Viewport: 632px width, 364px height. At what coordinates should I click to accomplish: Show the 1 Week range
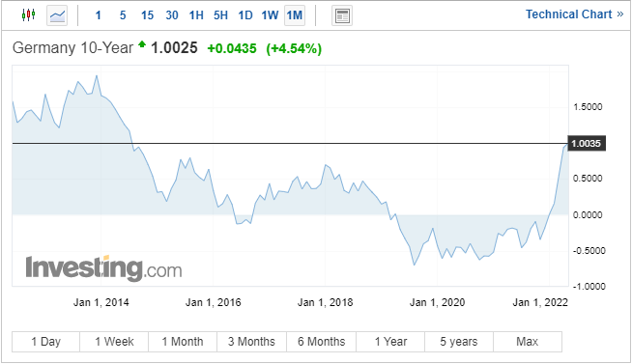tap(114, 342)
